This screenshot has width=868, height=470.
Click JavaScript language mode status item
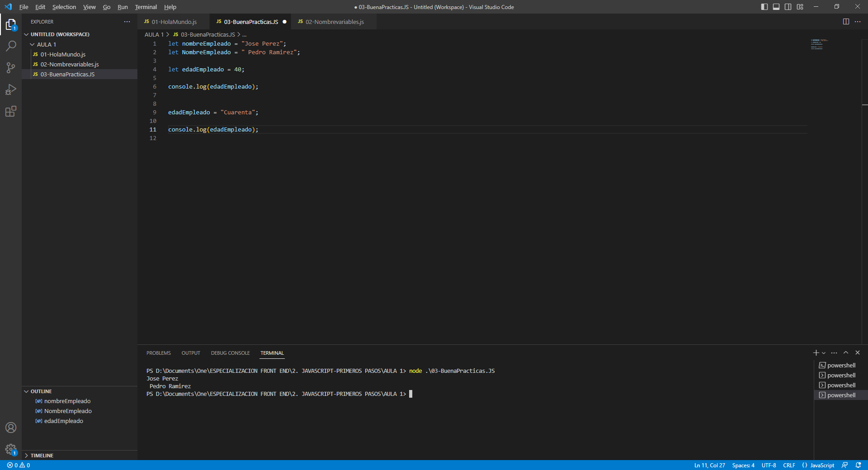pyautogui.click(x=822, y=465)
